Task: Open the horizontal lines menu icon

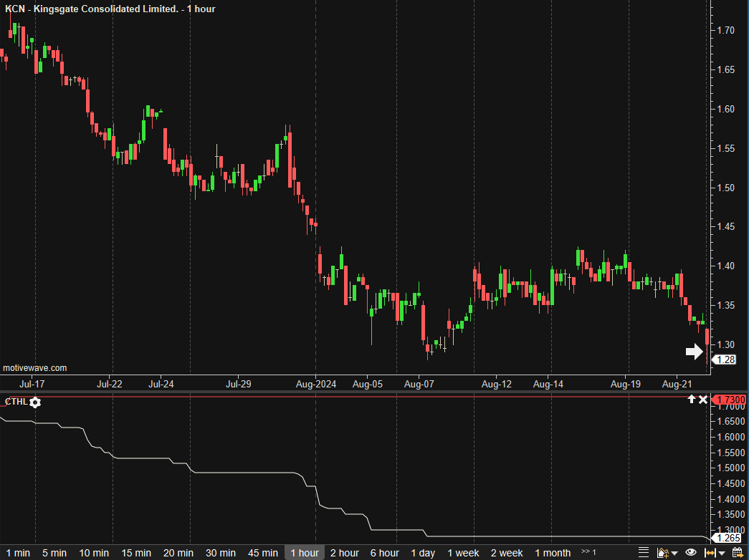Action: click(x=643, y=552)
